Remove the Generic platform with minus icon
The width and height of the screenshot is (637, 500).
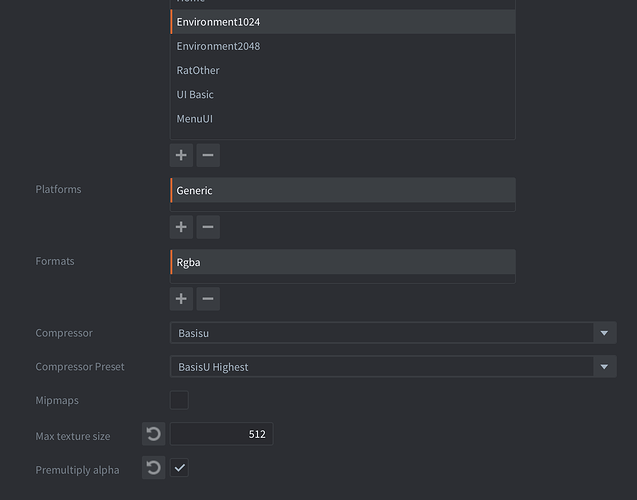pos(208,227)
